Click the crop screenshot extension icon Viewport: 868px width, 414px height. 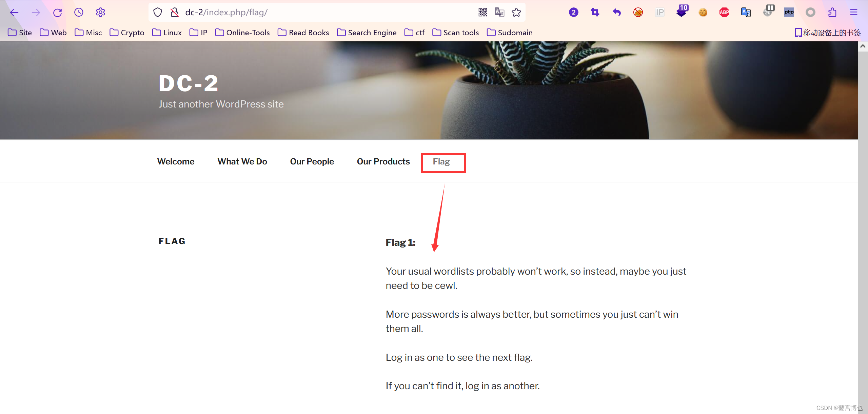[595, 13]
